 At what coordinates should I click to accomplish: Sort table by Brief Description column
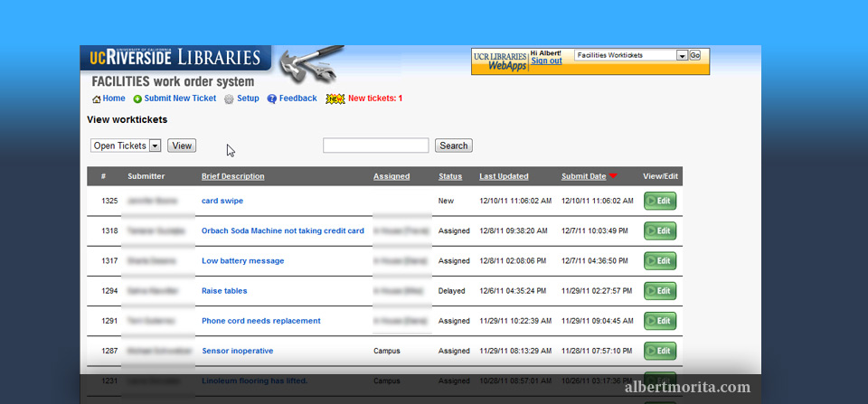[232, 176]
